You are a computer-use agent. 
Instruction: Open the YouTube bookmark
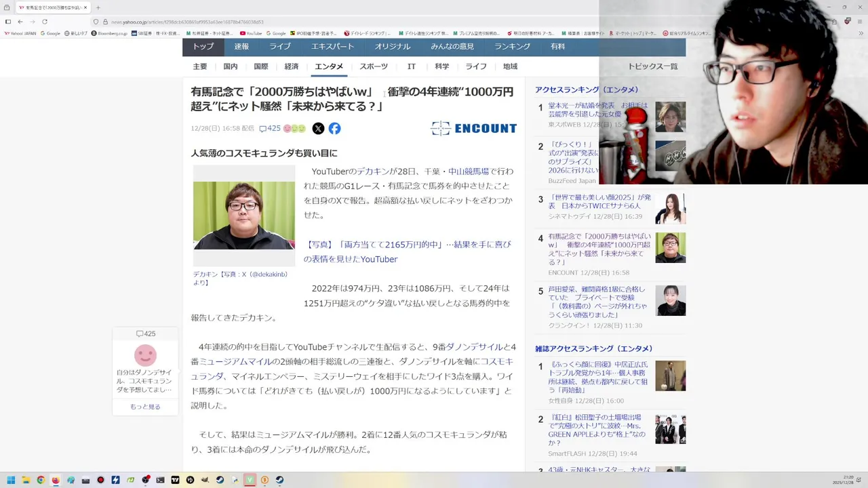pos(251,33)
